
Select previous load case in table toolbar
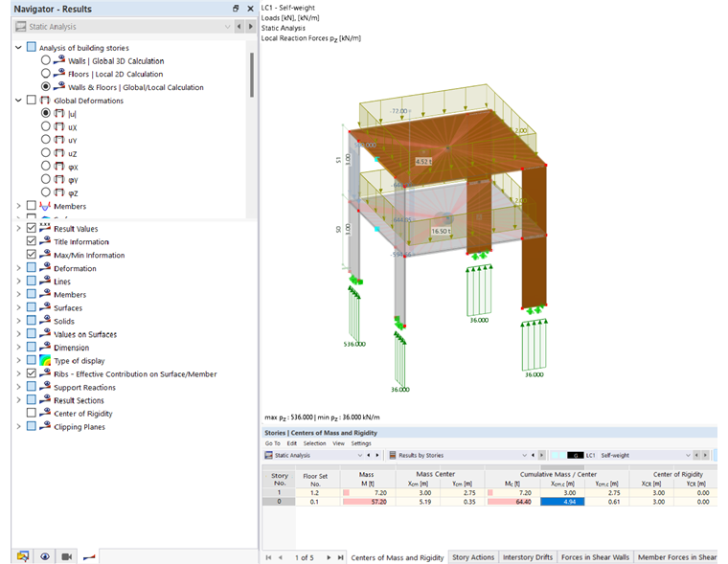tap(696, 456)
